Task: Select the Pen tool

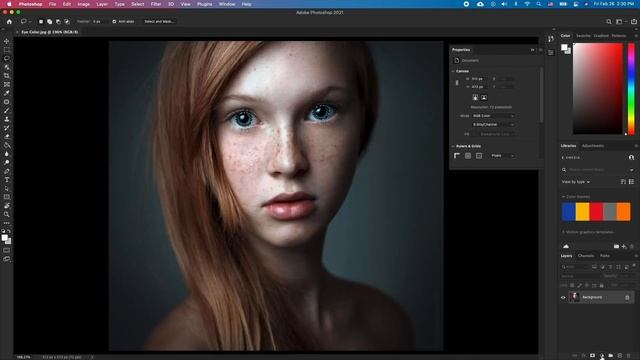Action: (x=7, y=171)
